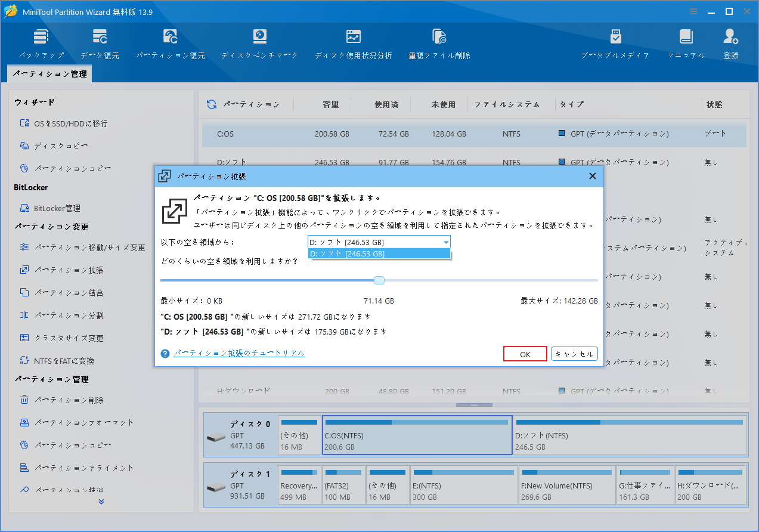
Task: Choose パーティション結合 in sidebar
Action: pyautogui.click(x=61, y=293)
